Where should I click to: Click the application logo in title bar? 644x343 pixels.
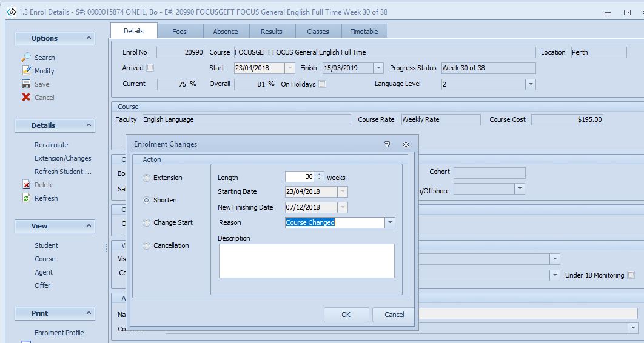tap(11, 12)
